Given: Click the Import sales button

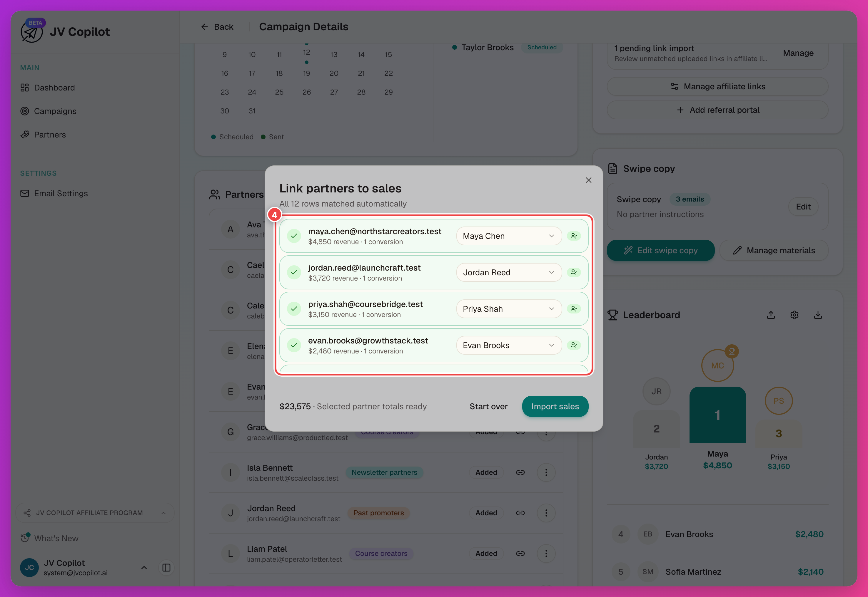Looking at the screenshot, I should pyautogui.click(x=555, y=406).
